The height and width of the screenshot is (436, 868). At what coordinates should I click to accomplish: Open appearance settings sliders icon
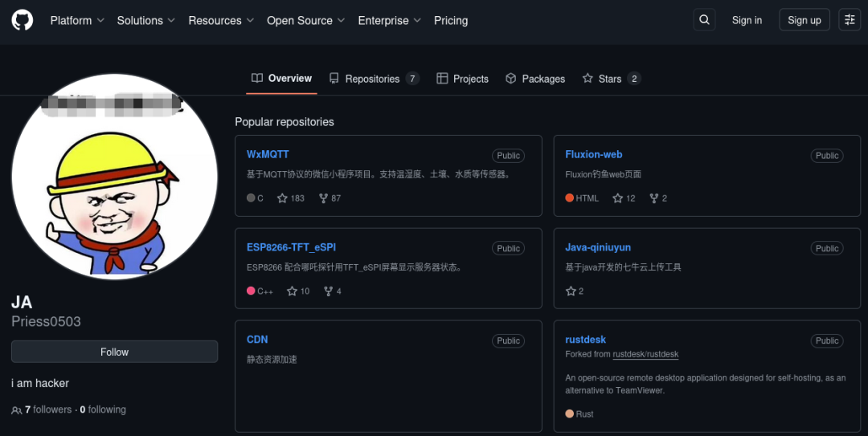[850, 20]
